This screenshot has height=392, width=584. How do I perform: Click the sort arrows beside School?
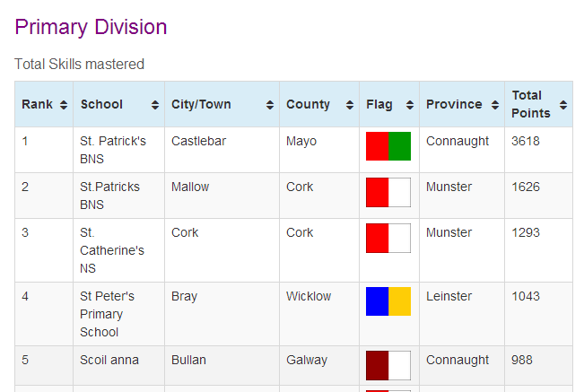[x=155, y=105]
